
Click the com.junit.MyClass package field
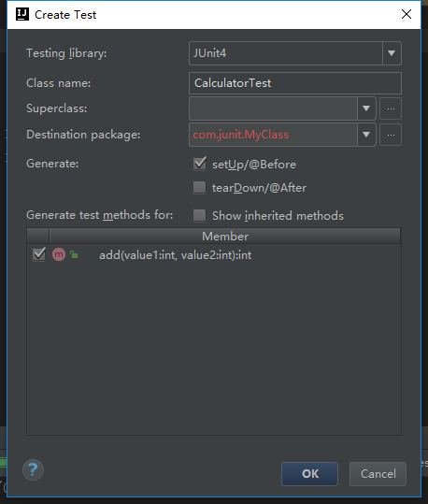click(x=274, y=135)
